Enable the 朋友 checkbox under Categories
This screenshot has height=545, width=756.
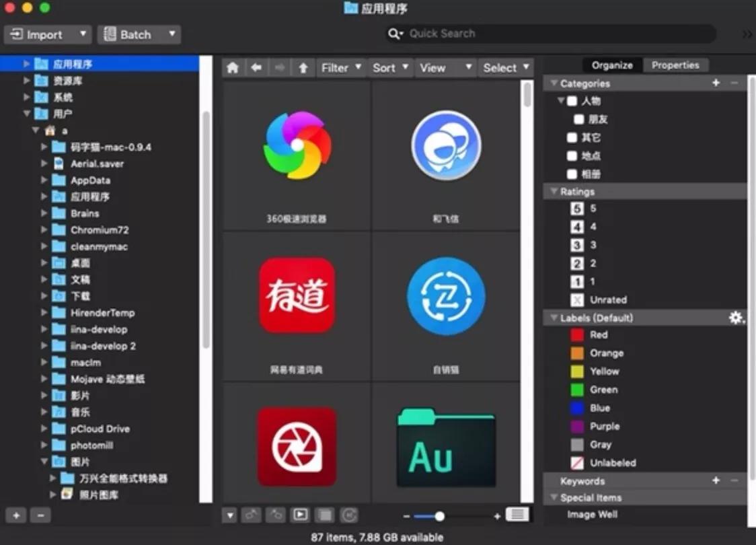coord(579,119)
